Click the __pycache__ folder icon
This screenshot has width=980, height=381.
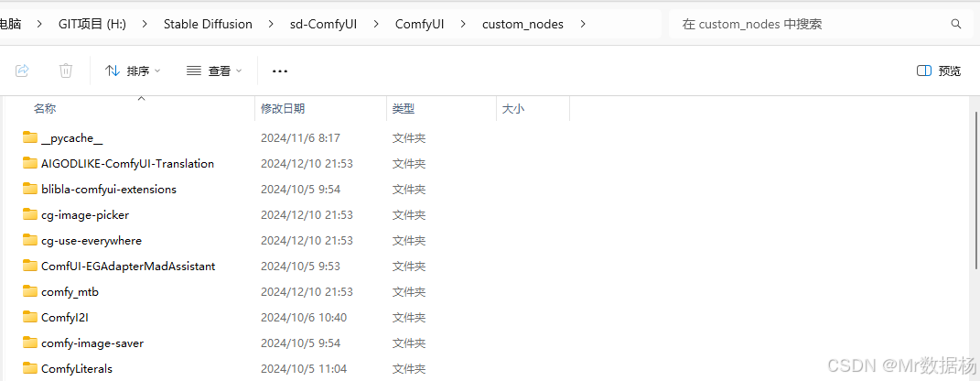click(30, 137)
